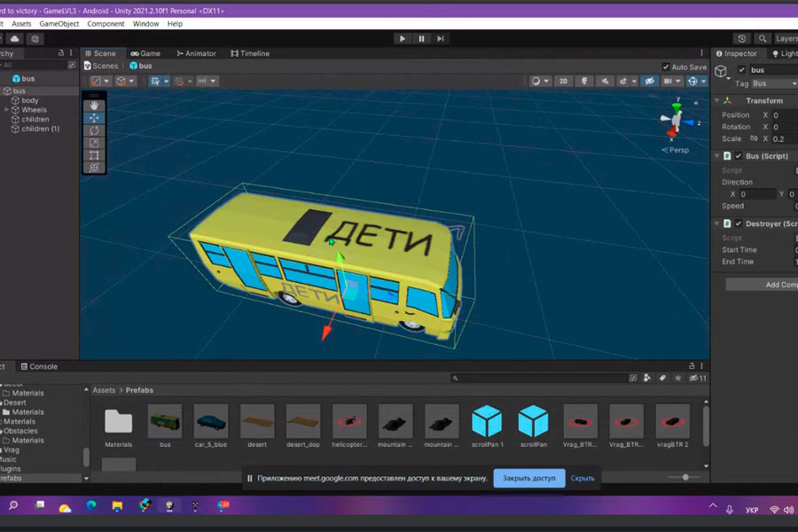Toggle scene lighting bulb icon
Image resolution: width=798 pixels, height=532 pixels.
point(584,81)
